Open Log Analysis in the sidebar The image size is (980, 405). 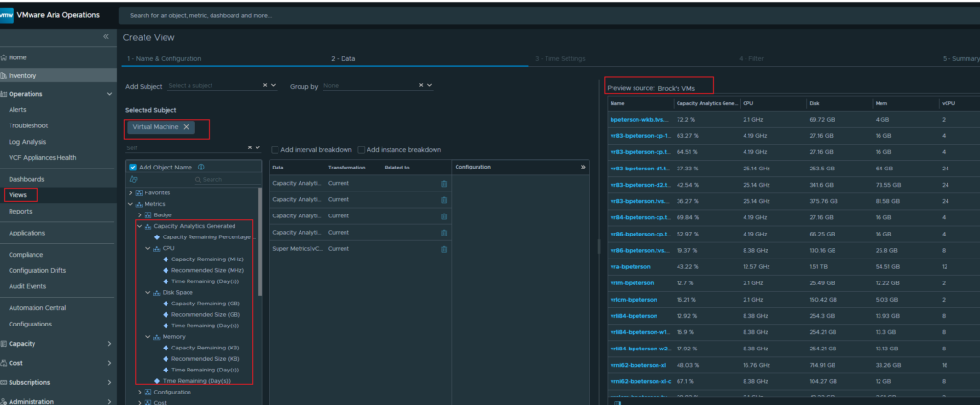(x=28, y=142)
